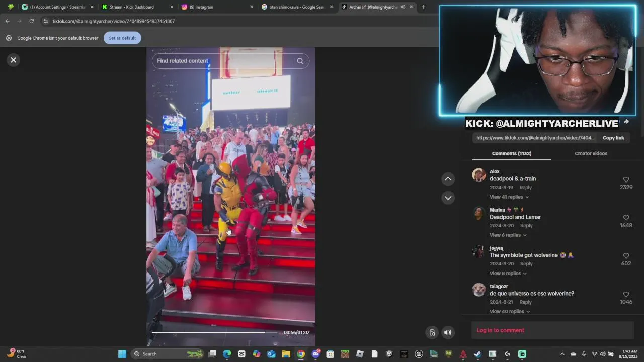
Task: Open Roblox from taskbar
Action: point(360,354)
